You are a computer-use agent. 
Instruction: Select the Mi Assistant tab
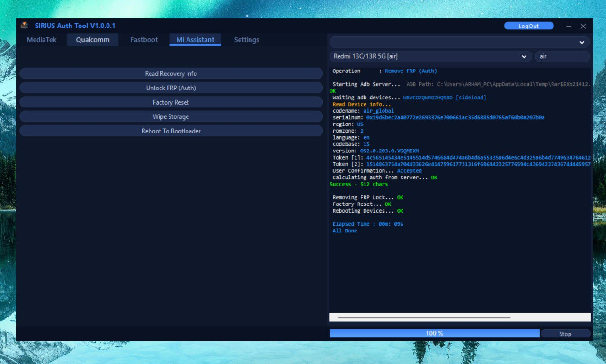[x=196, y=40]
